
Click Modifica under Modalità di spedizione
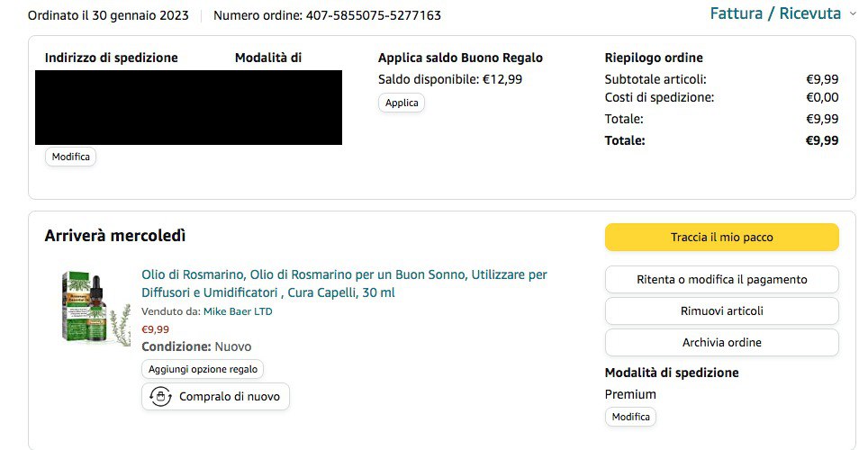tap(630, 417)
